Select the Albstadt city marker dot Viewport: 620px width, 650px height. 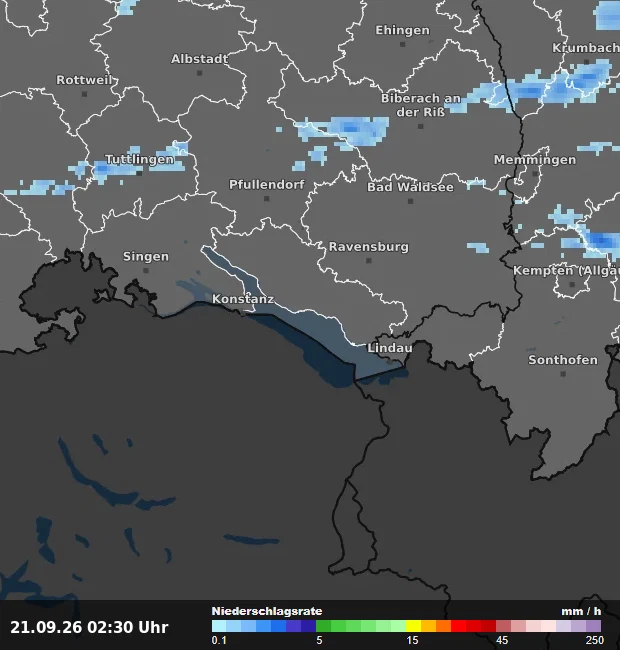(199, 73)
